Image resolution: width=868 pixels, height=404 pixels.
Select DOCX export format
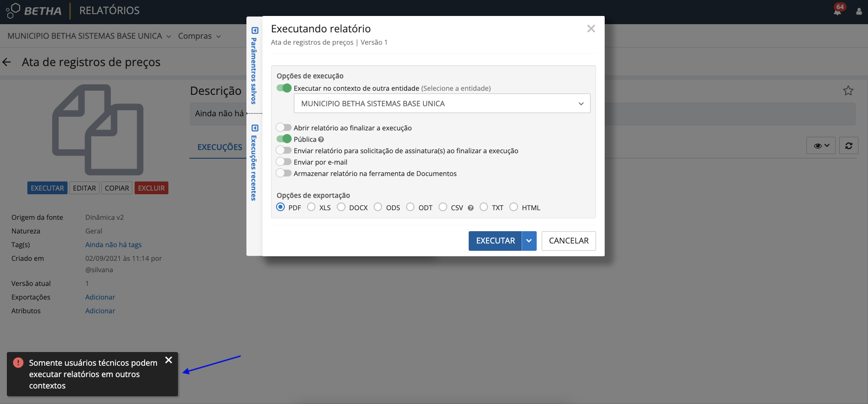pyautogui.click(x=341, y=207)
